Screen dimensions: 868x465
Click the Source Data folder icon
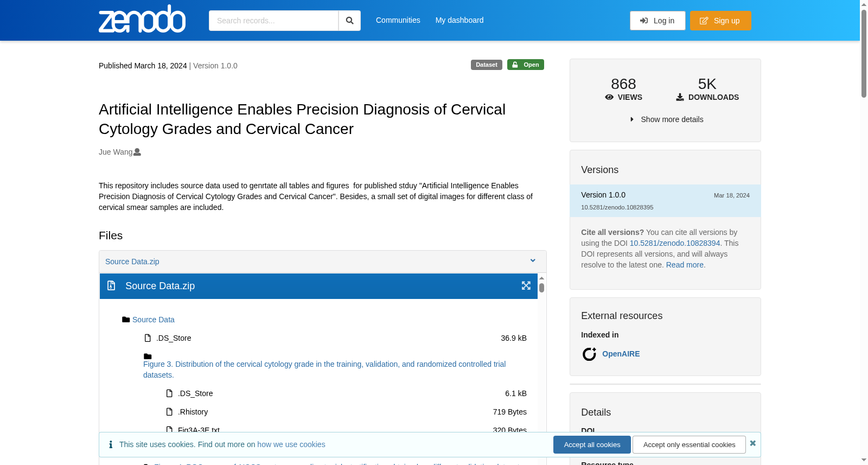coord(126,320)
